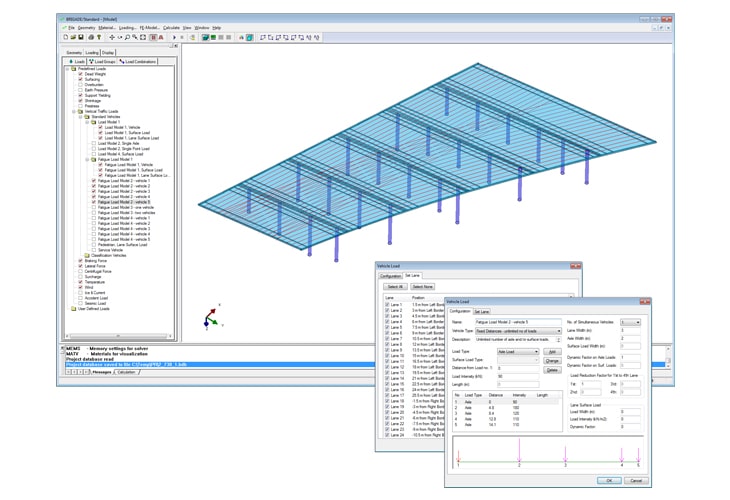Click the blue Run/play arrow icon

tap(175, 37)
